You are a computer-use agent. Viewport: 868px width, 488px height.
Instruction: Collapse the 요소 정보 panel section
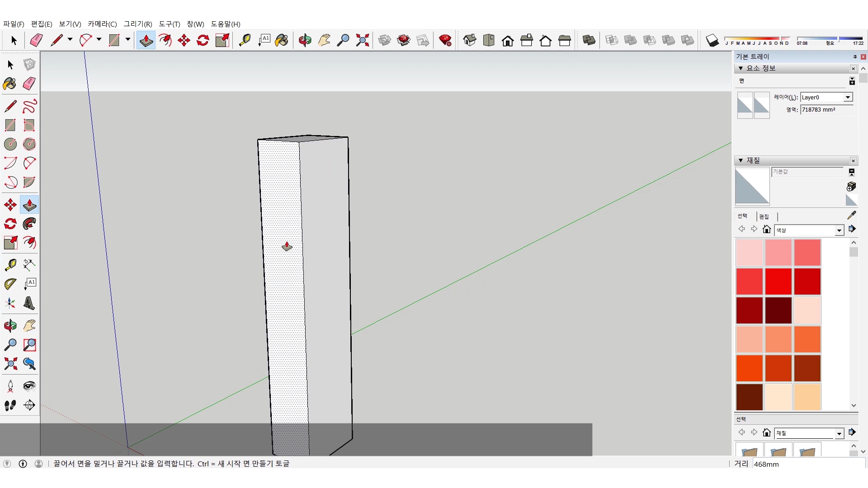pos(741,68)
